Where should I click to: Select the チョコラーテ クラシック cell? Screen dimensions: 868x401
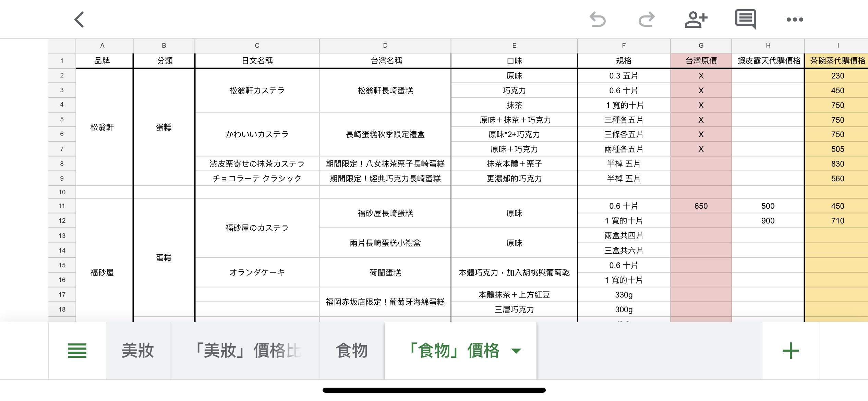pos(257,179)
